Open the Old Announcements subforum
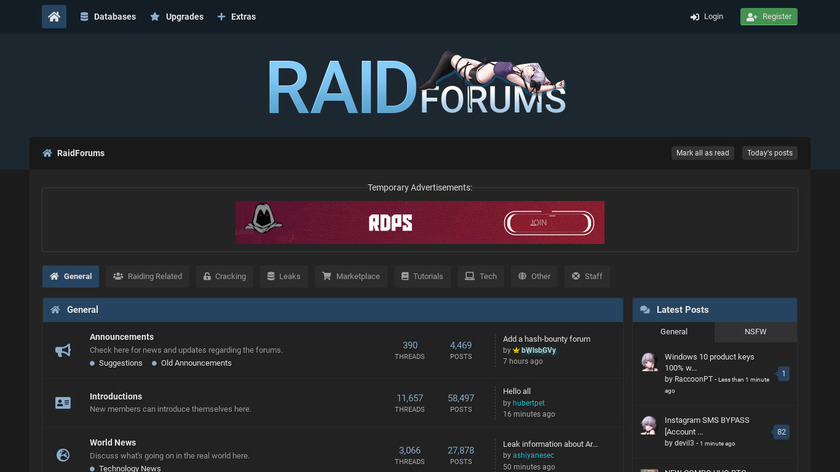Screen dimensions: 840x472 click(x=196, y=363)
